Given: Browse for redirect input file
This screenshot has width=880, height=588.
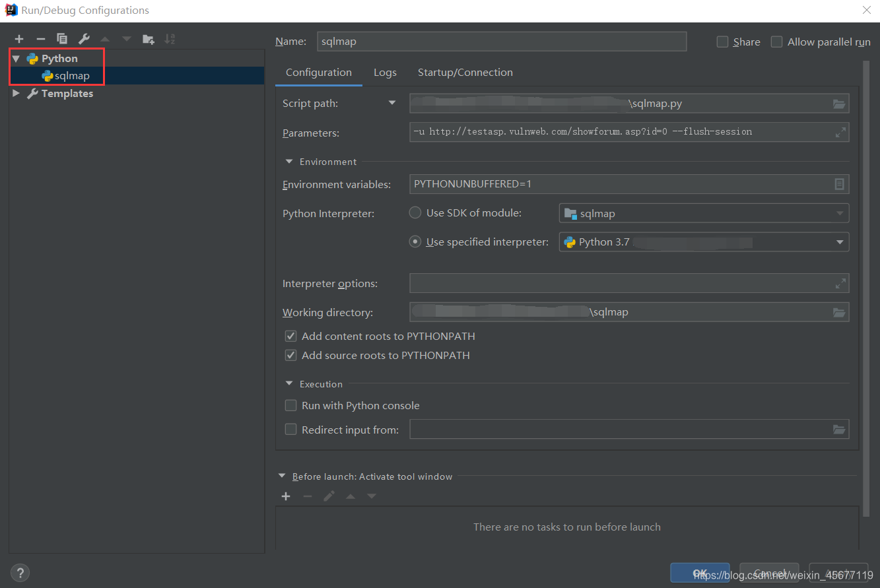Looking at the screenshot, I should (x=839, y=430).
